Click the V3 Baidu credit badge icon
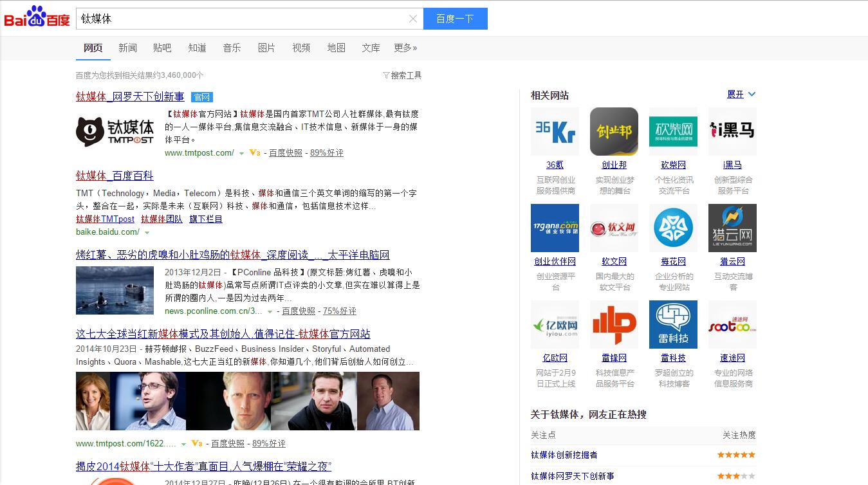Screen dimensions: 868x485 (255, 153)
